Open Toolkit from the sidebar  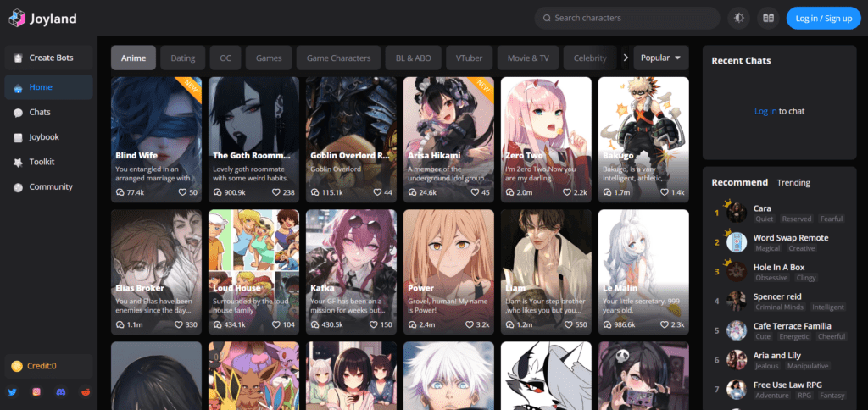tap(42, 162)
